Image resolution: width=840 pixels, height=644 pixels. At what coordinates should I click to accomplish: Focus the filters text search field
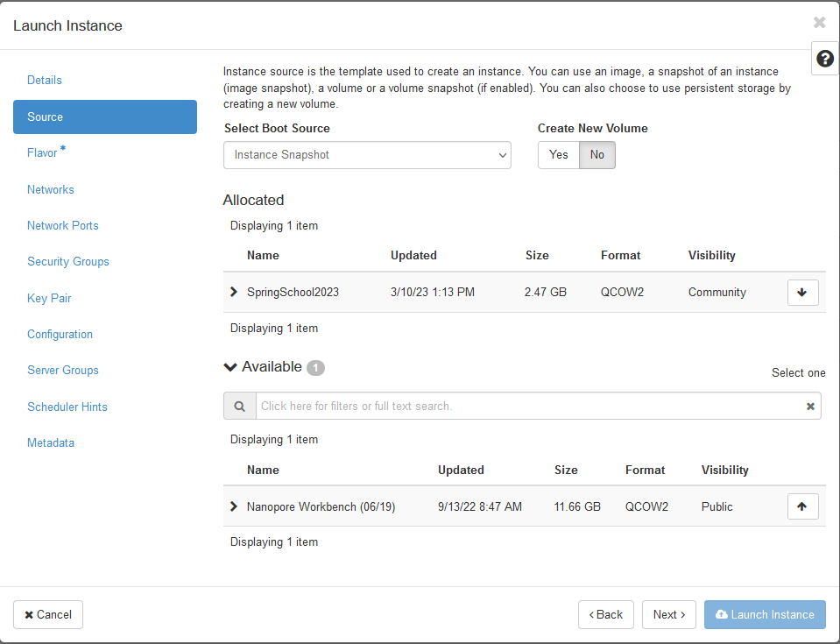526,407
